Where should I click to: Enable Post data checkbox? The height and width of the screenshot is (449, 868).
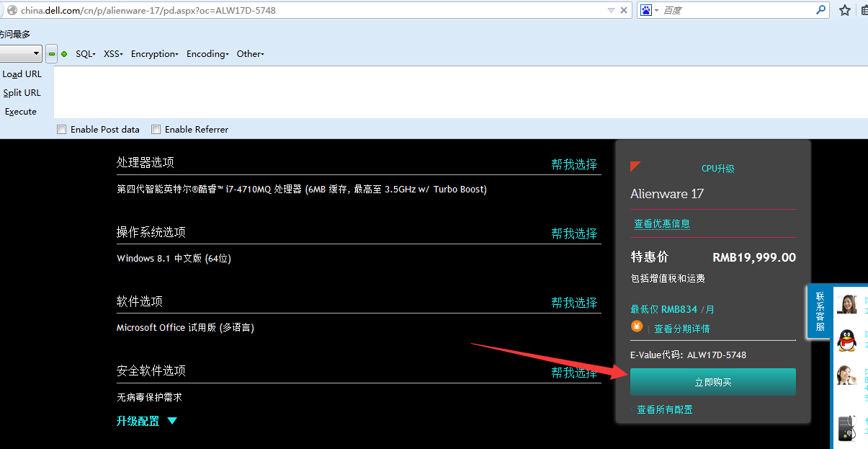pos(62,130)
